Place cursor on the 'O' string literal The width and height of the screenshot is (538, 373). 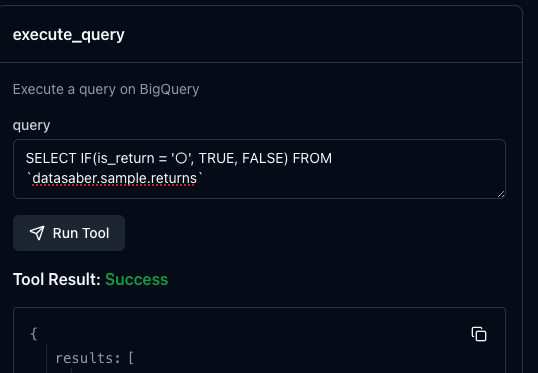pyautogui.click(x=182, y=158)
